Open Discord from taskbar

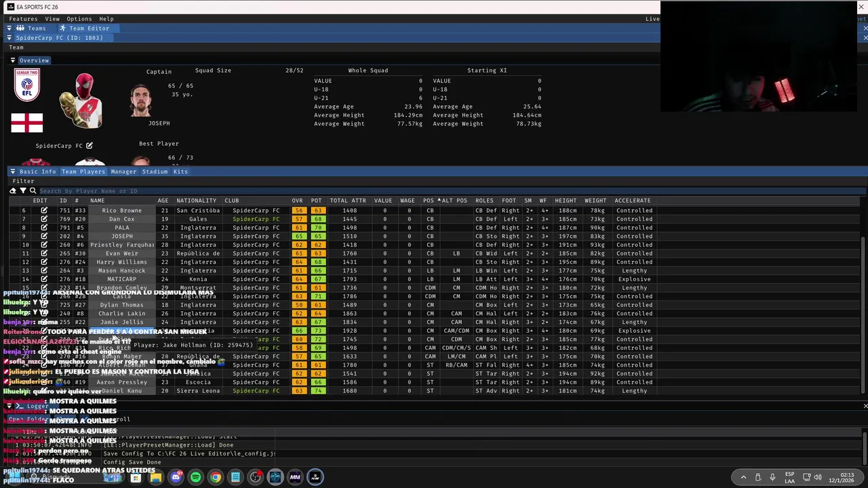point(176,477)
